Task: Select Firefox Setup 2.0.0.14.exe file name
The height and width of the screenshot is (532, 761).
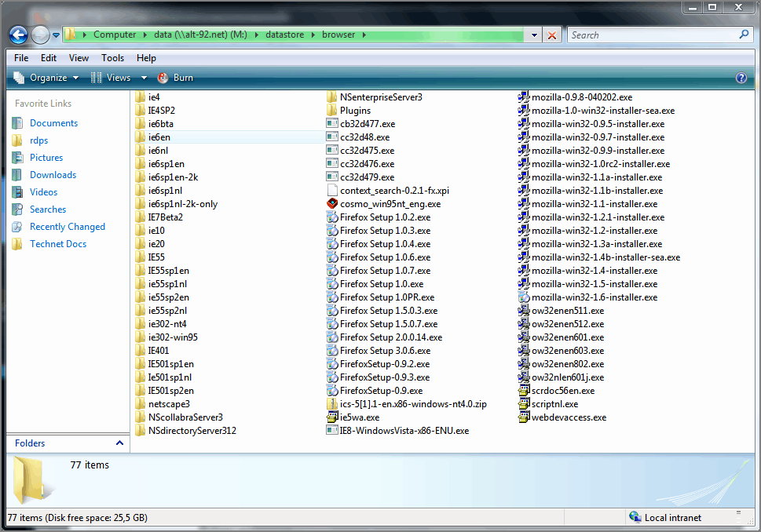Action: click(391, 337)
